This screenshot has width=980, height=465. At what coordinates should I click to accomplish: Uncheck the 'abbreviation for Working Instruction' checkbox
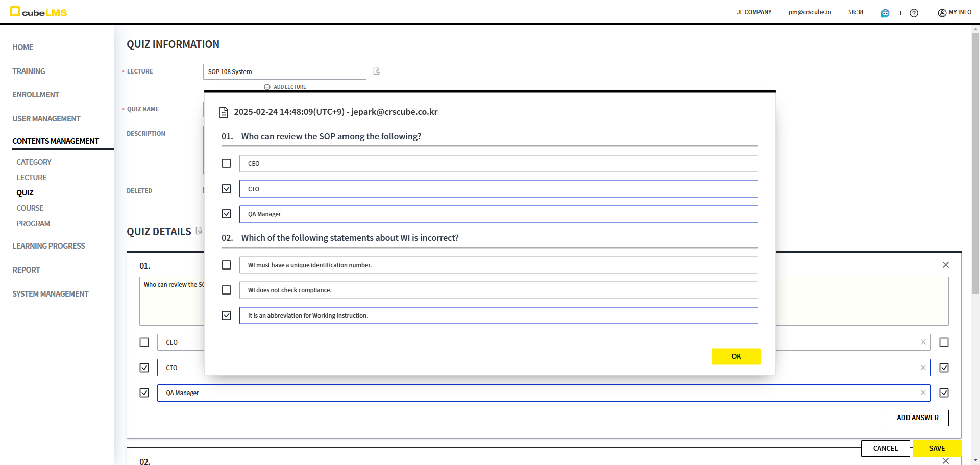point(226,315)
